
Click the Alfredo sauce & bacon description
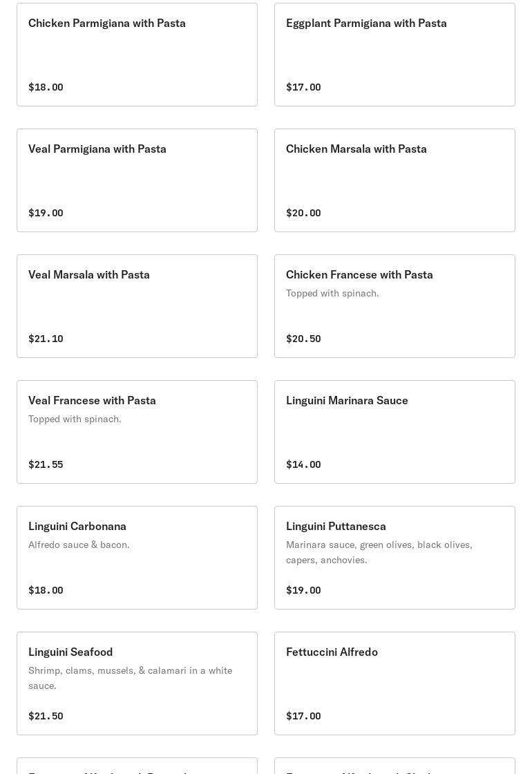(x=79, y=545)
